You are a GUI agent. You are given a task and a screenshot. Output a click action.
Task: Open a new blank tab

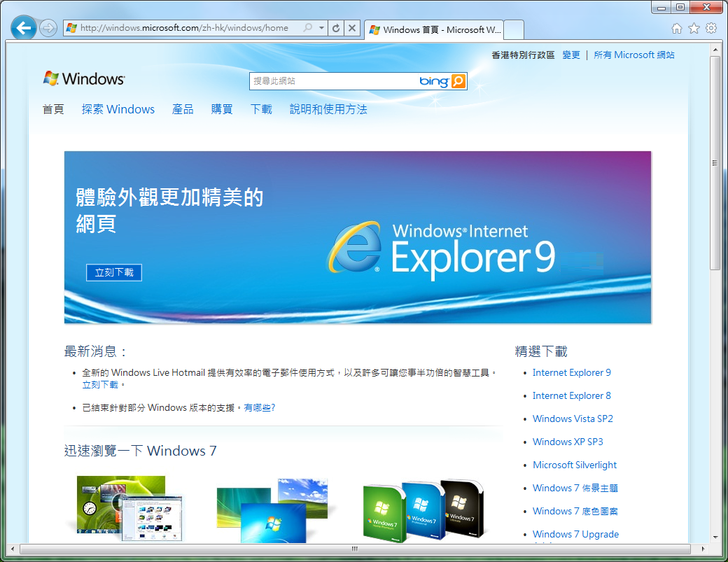click(x=514, y=30)
